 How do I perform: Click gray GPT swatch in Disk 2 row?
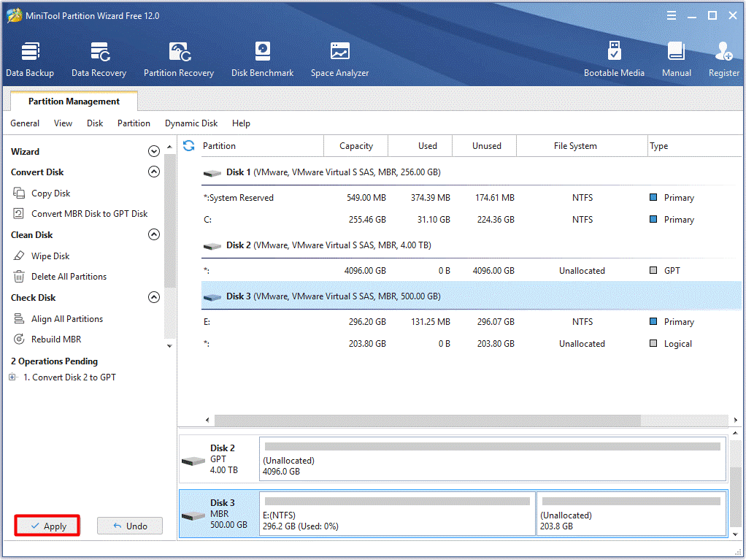pyautogui.click(x=653, y=269)
